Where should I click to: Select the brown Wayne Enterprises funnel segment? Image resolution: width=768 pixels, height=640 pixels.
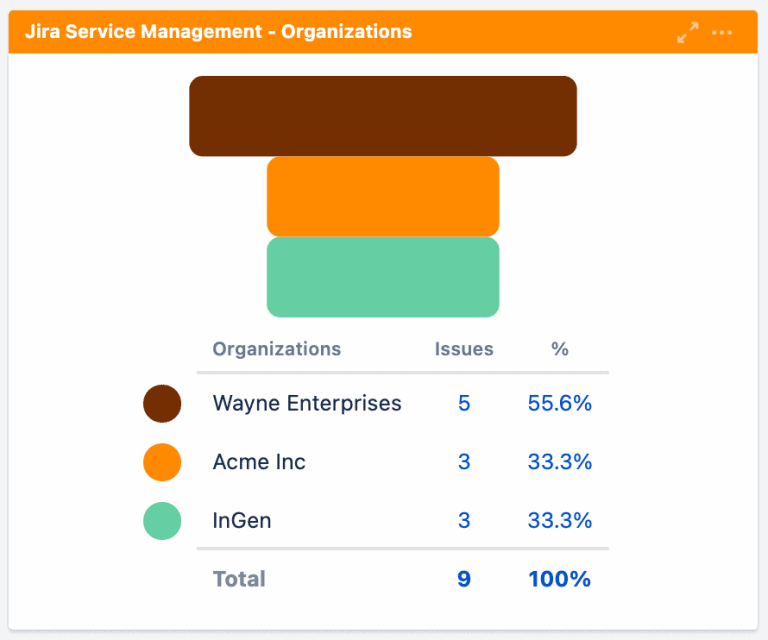[x=383, y=116]
